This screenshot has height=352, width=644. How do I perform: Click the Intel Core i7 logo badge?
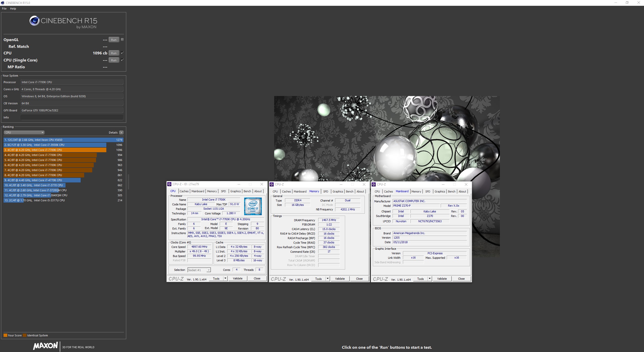pos(253,206)
